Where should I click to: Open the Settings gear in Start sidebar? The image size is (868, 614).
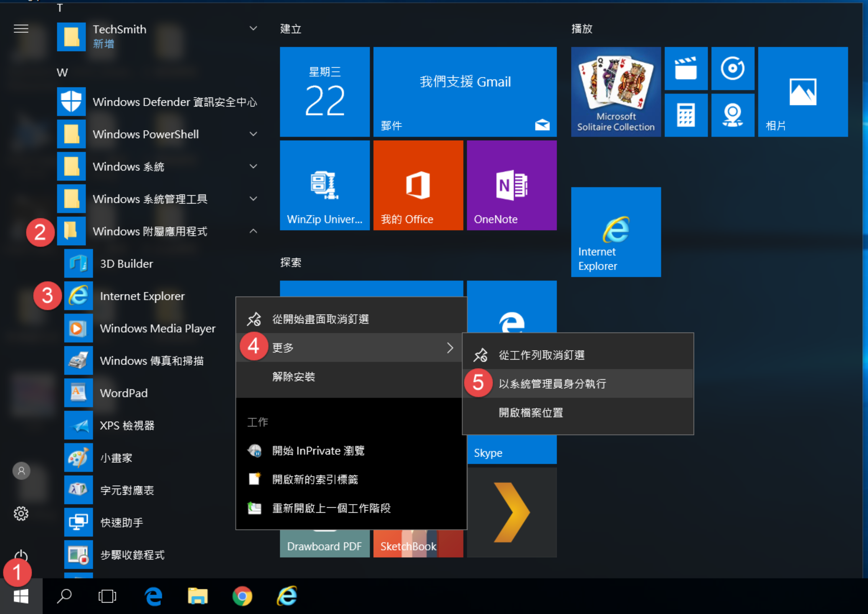coord(21,513)
